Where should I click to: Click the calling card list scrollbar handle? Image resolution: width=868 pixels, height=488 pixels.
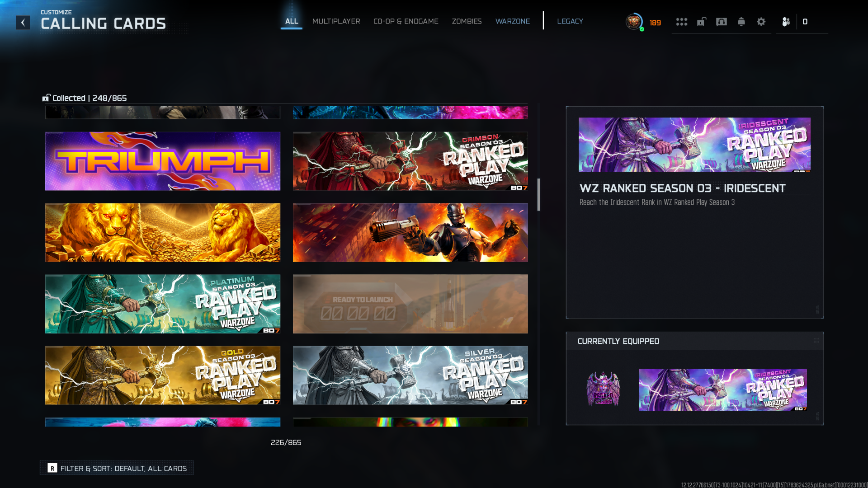point(538,195)
